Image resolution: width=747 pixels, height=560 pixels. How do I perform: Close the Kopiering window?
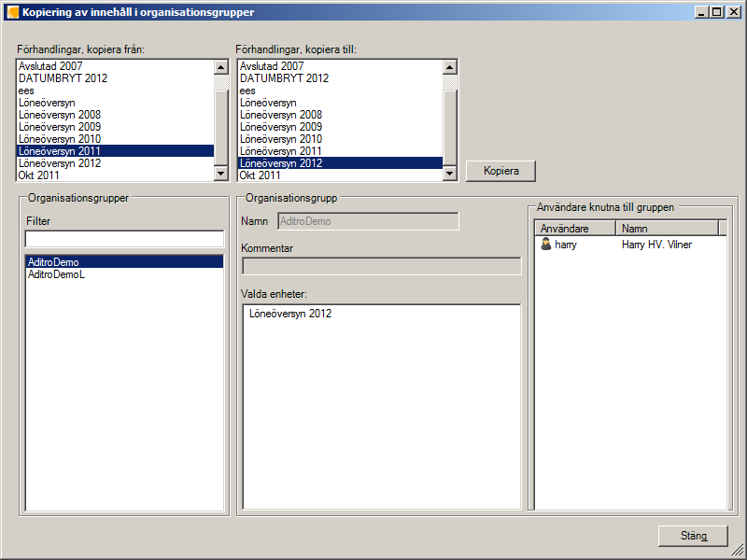[733, 12]
